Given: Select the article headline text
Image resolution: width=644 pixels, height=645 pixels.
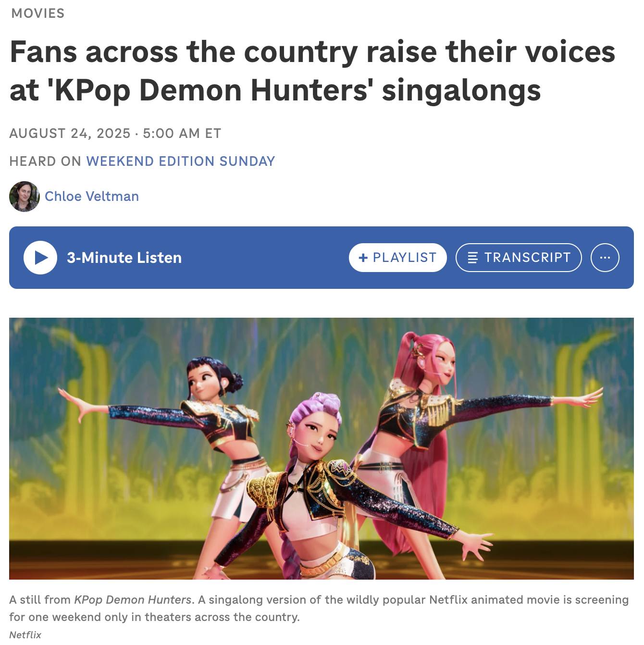Looking at the screenshot, I should (x=312, y=71).
